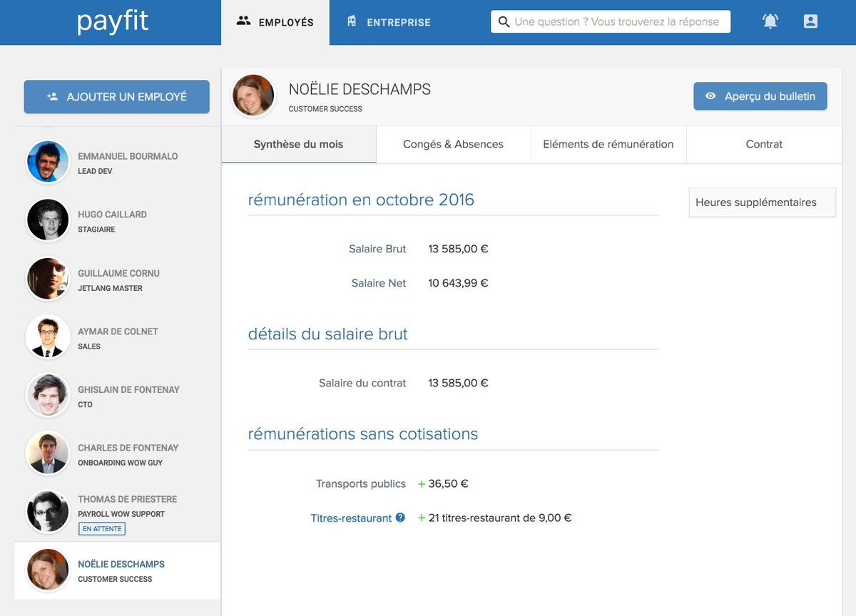Click the payfit logo
This screenshot has height=616, width=856.
pyautogui.click(x=113, y=22)
